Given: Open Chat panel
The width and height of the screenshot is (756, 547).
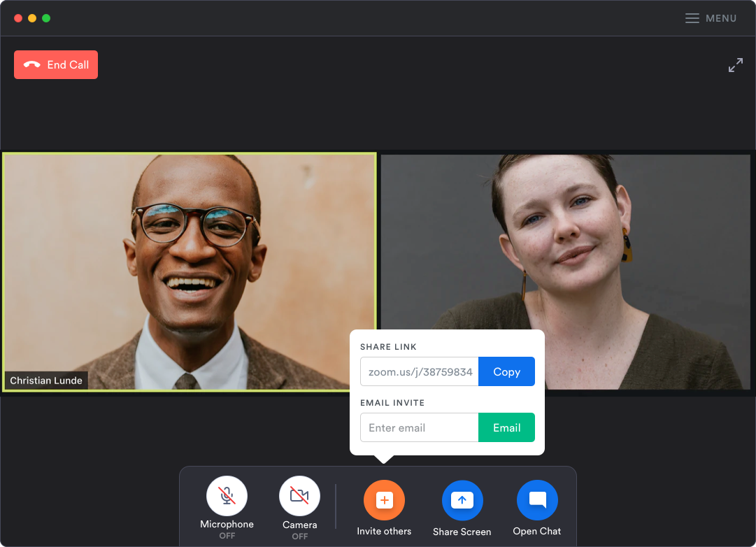Looking at the screenshot, I should (537, 500).
